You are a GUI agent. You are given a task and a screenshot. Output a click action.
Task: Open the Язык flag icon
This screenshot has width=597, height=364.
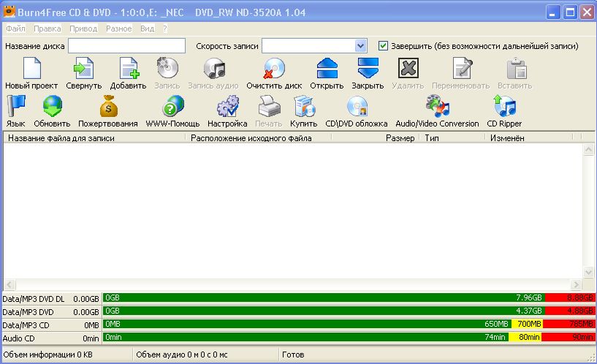[16, 106]
